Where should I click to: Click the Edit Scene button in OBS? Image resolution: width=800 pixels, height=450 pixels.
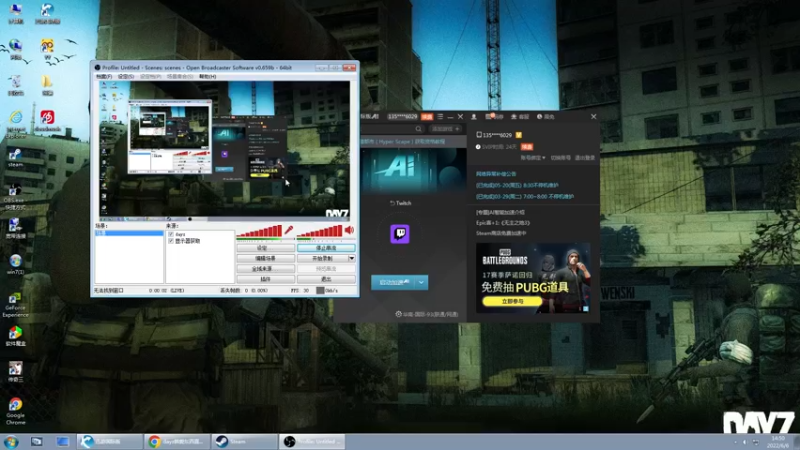[265, 259]
